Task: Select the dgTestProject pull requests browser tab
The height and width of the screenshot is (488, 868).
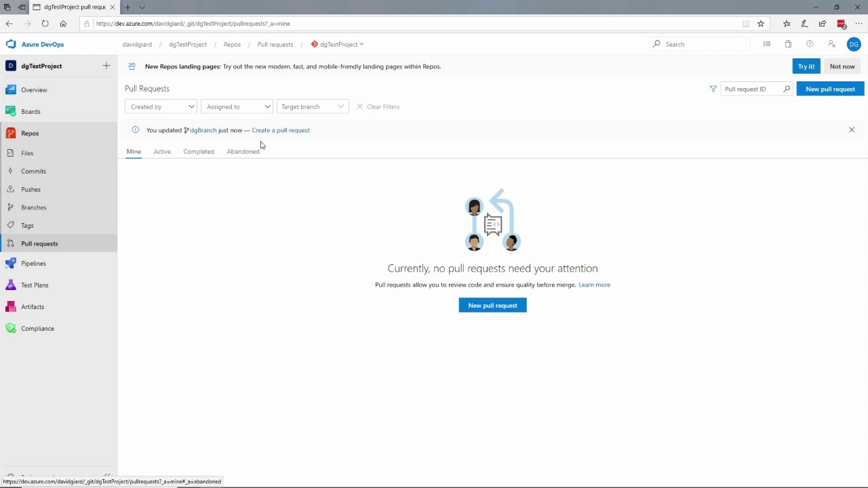Action: 74,7
